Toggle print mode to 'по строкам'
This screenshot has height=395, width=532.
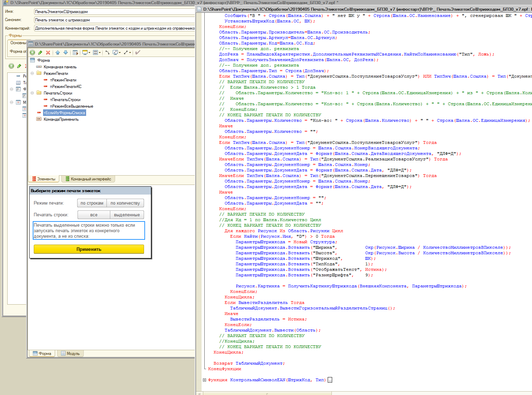92,203
